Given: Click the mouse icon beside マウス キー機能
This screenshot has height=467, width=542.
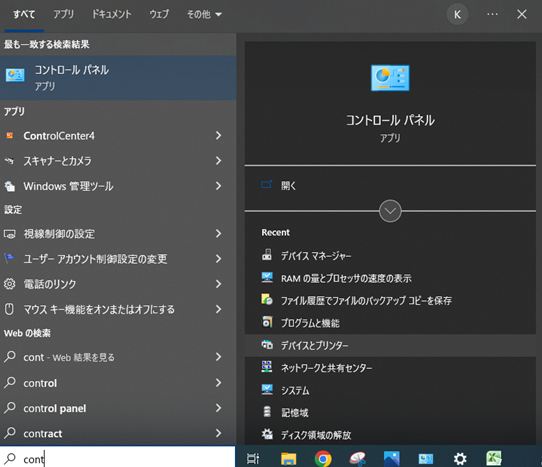Looking at the screenshot, I should pos(10,309).
